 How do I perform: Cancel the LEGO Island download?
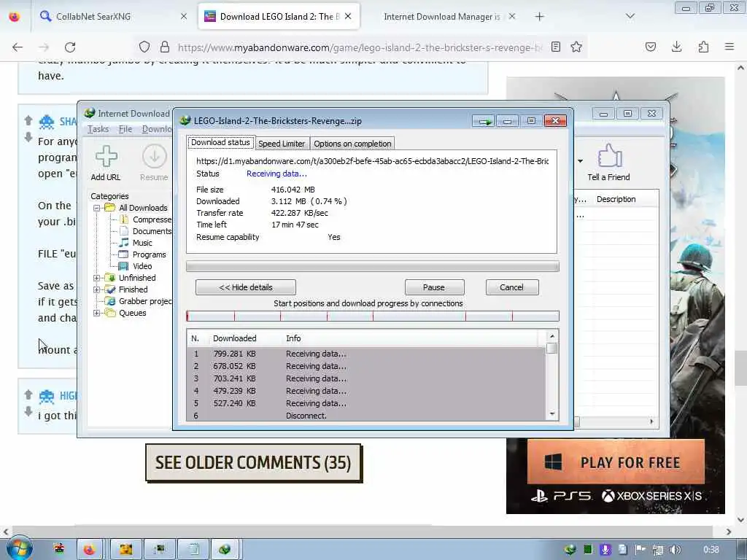tap(511, 287)
